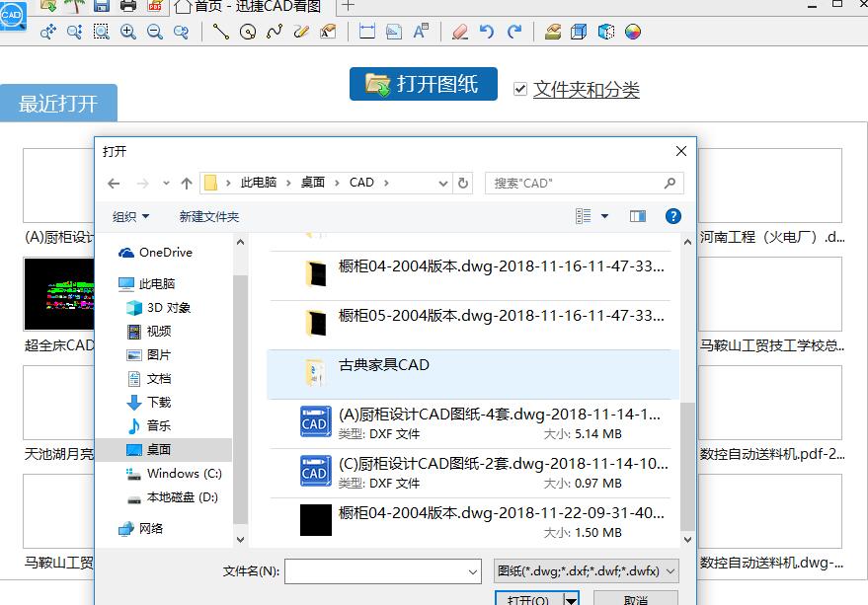Image resolution: width=868 pixels, height=605 pixels.
Task: Select the dimension measurement tool
Action: [x=367, y=32]
